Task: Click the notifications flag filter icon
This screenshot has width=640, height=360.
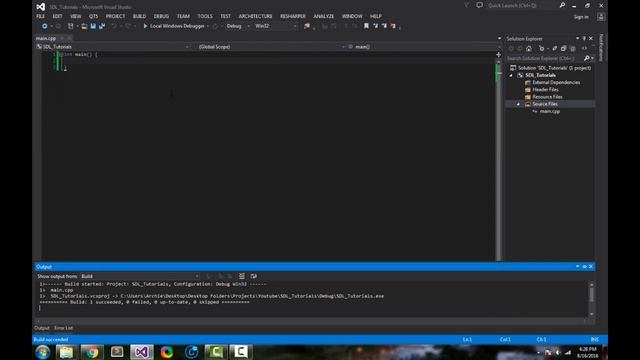Action: [467, 5]
